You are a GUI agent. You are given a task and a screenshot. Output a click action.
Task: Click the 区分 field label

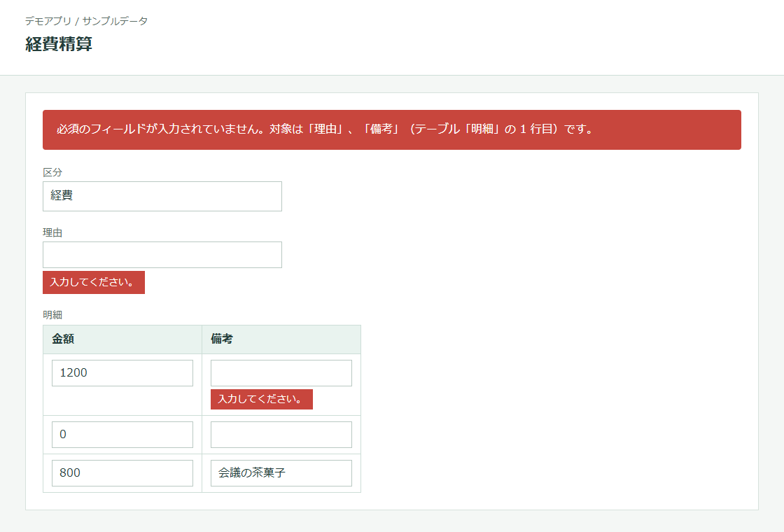click(52, 172)
